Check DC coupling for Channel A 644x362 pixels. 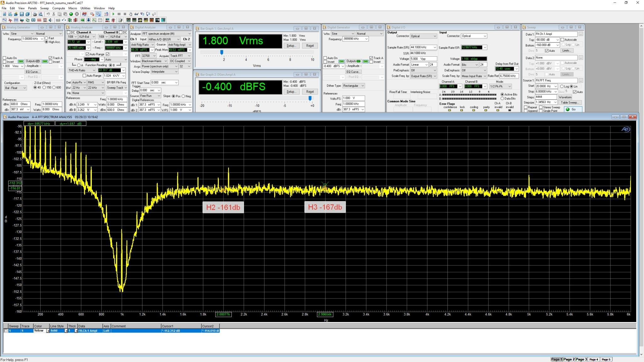coord(69,32)
